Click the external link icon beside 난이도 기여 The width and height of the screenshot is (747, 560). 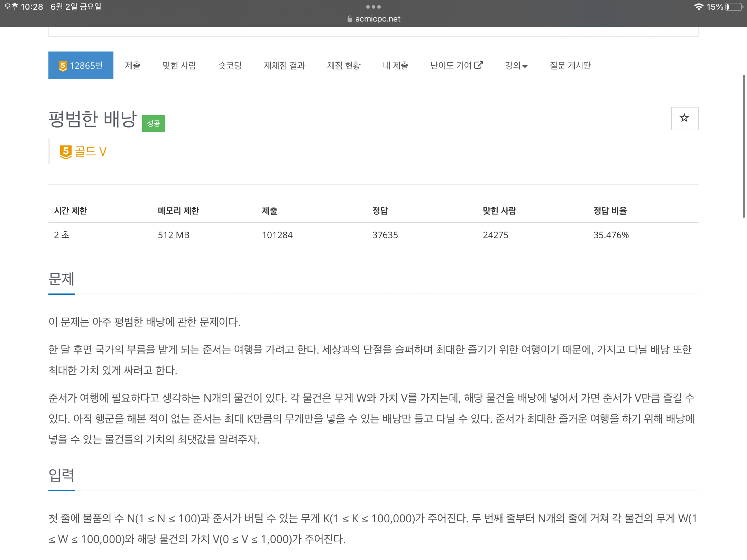coord(479,65)
